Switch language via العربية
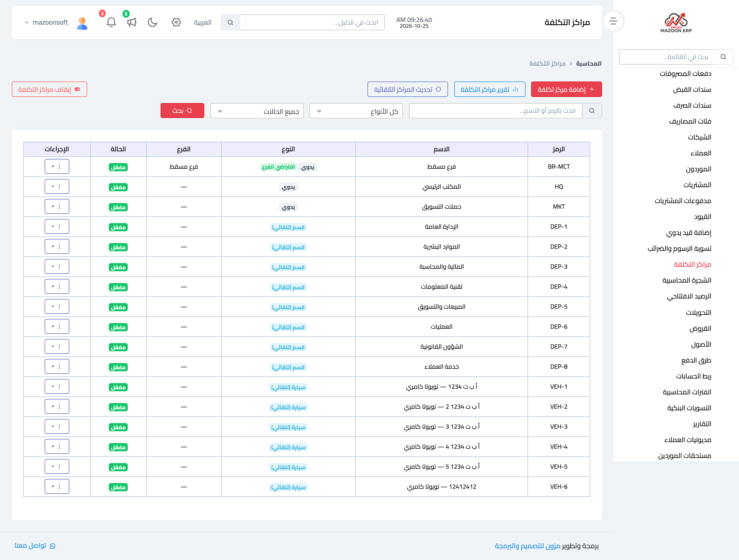Screen dimensions: 739x560 coord(202,22)
